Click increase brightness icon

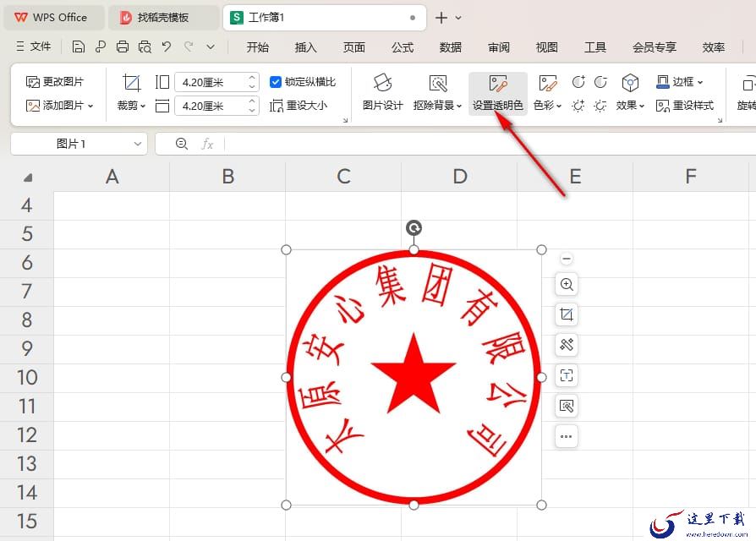pos(578,106)
